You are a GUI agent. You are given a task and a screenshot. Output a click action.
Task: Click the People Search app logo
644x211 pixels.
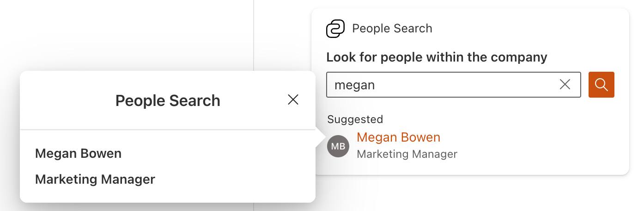coord(335,29)
